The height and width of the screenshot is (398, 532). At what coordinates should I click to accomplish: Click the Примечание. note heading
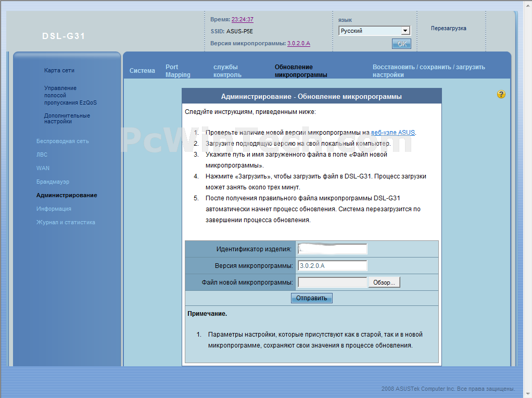(207, 314)
